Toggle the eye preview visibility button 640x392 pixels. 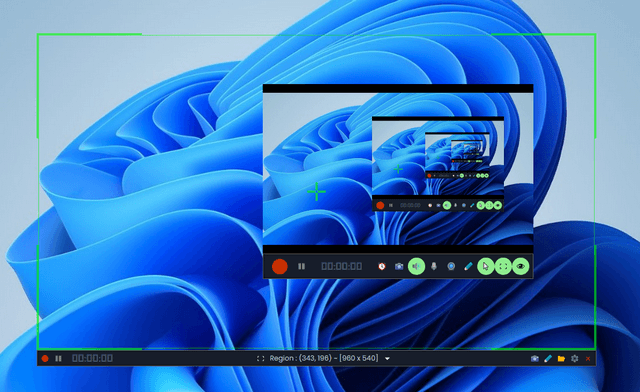point(521,266)
